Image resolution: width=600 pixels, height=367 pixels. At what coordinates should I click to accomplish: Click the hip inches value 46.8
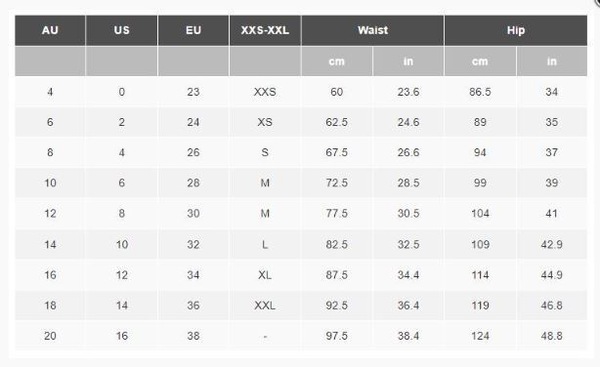pos(552,305)
